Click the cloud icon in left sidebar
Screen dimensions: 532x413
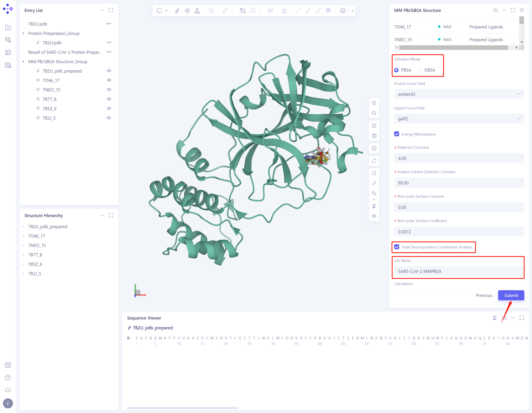pos(8,390)
